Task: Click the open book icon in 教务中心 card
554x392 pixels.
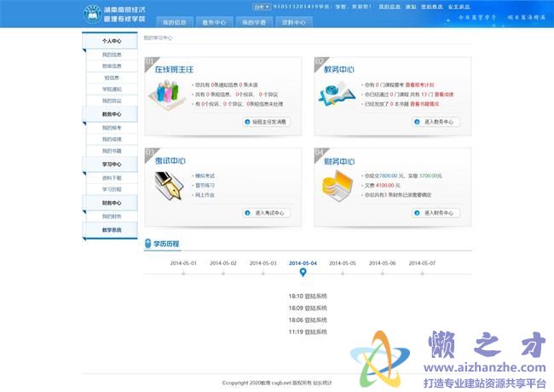Action: pyautogui.click(x=337, y=95)
